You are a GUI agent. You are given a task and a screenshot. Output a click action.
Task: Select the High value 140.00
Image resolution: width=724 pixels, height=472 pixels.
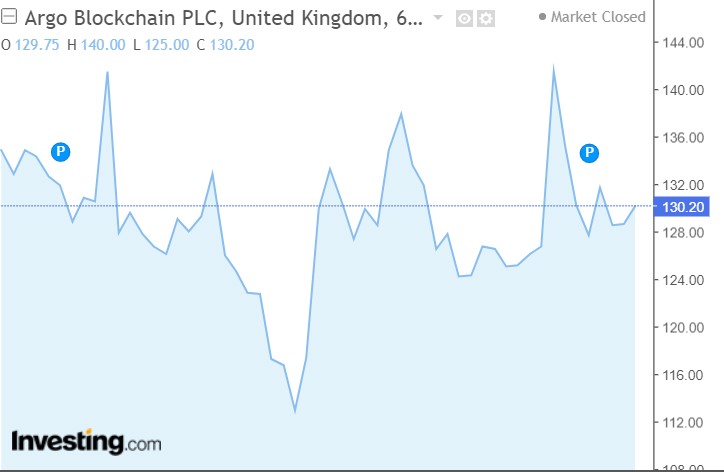[103, 45]
